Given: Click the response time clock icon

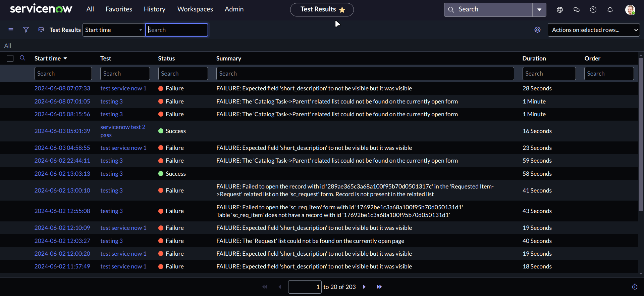Looking at the screenshot, I should (635, 287).
